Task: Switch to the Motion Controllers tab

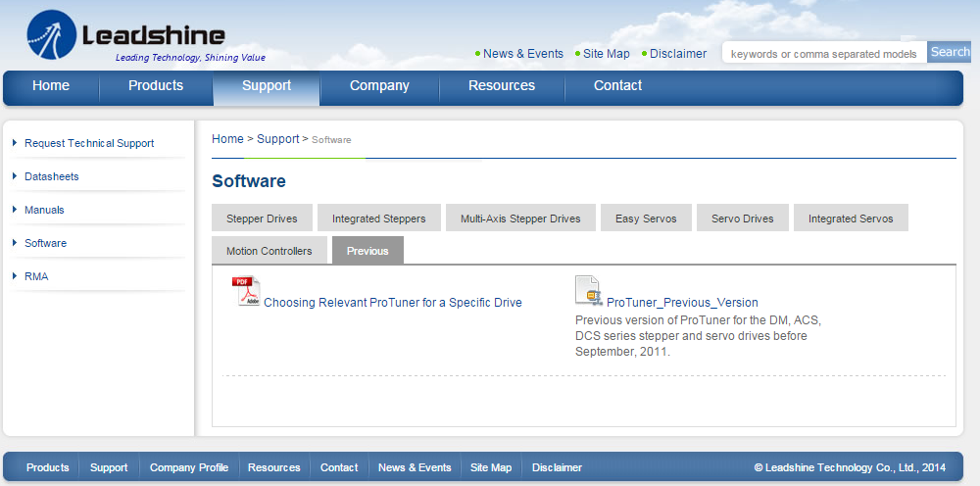Action: (x=269, y=250)
